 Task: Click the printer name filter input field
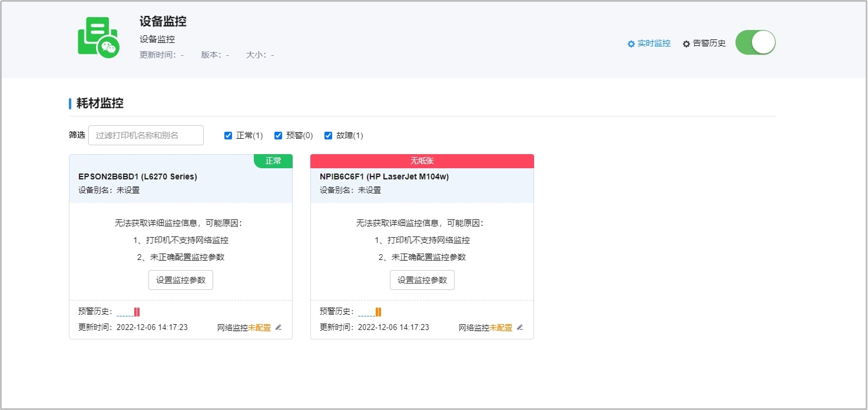click(146, 135)
